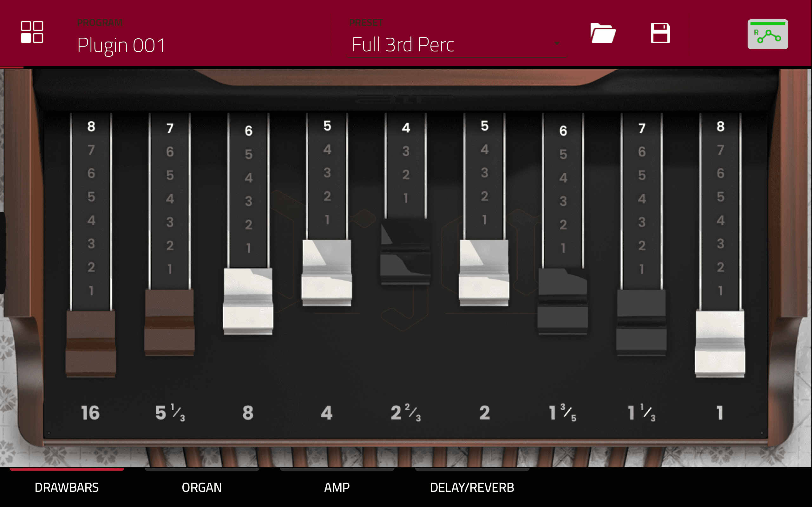The height and width of the screenshot is (507, 812).
Task: Click the white 2 drawbar handle
Action: coord(484,273)
